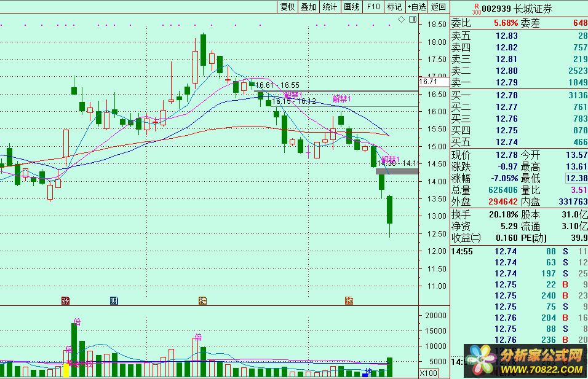588x379 pixels.
Task: Click the 卖二 volume 2523
Action: [x=578, y=71]
